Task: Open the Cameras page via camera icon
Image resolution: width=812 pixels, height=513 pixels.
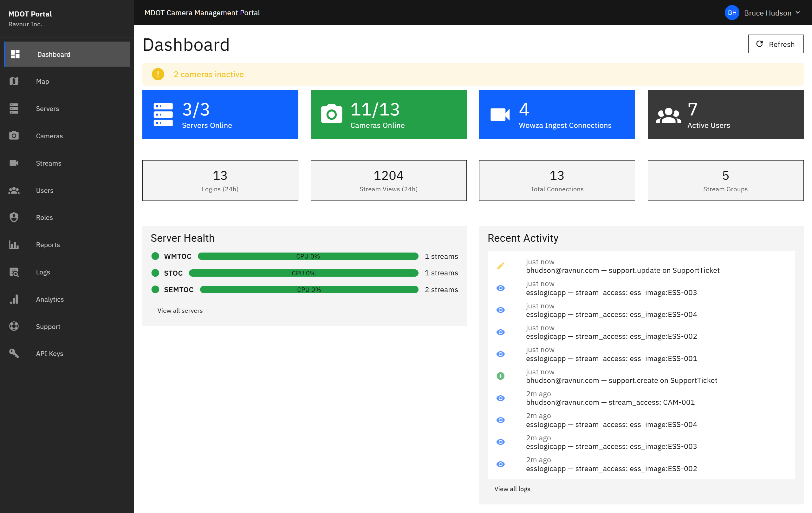Action: click(x=14, y=136)
